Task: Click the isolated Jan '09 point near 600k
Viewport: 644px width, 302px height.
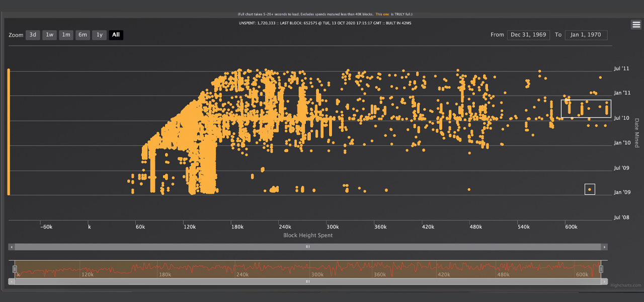Action: (590, 189)
